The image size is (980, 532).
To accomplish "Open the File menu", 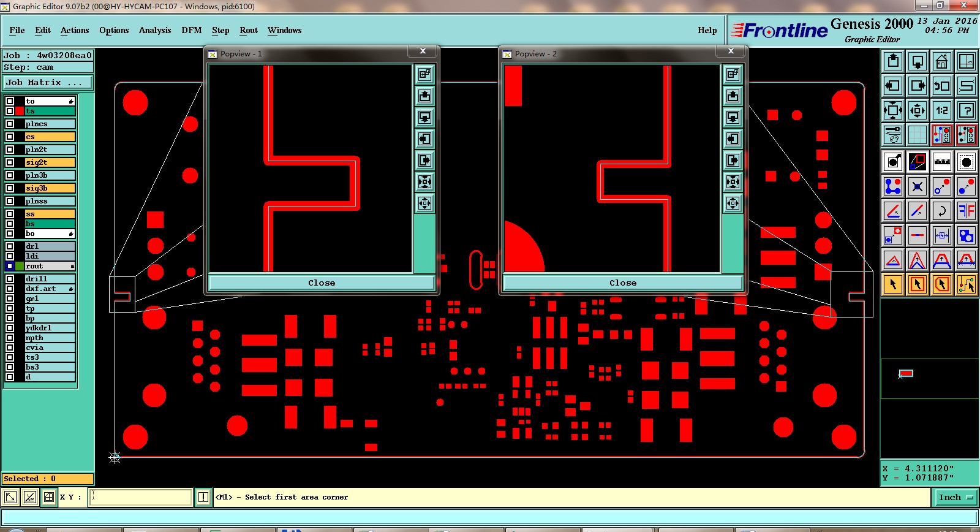I will point(17,30).
